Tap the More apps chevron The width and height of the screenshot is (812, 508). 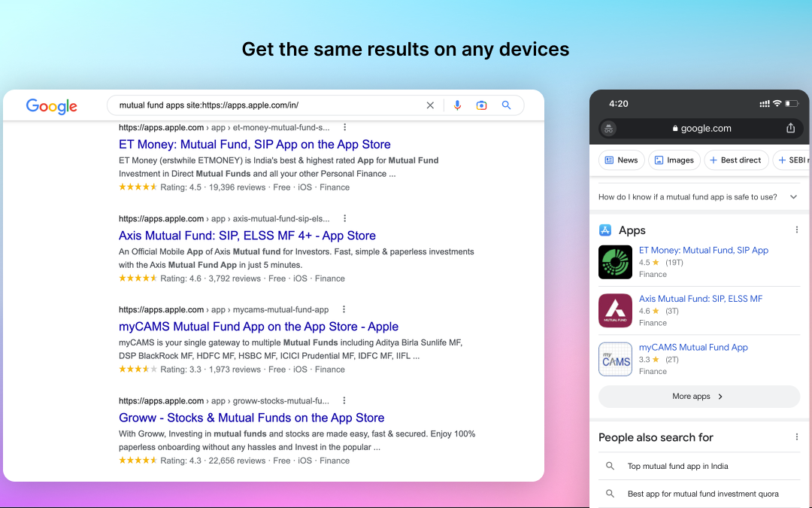pos(720,396)
